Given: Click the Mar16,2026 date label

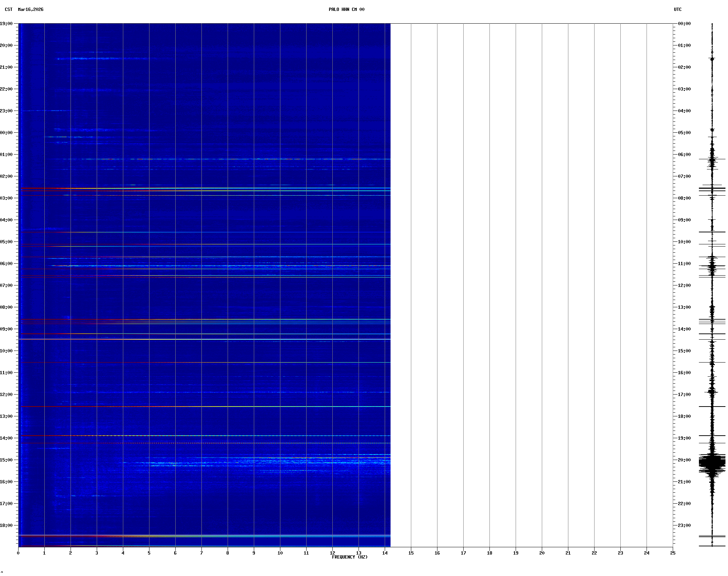Looking at the screenshot, I should click(31, 9).
